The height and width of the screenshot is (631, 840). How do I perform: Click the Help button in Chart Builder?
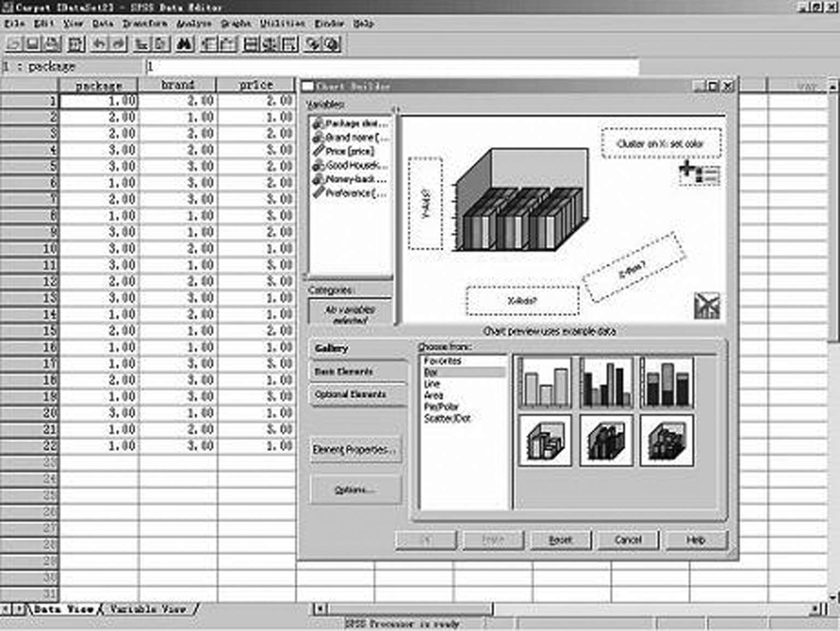pyautogui.click(x=696, y=540)
